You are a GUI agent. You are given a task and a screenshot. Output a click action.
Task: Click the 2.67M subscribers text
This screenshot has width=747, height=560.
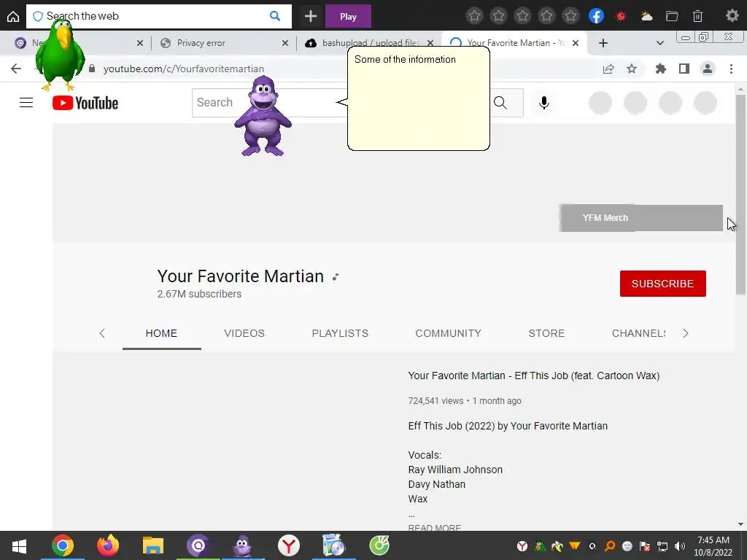pyautogui.click(x=199, y=295)
